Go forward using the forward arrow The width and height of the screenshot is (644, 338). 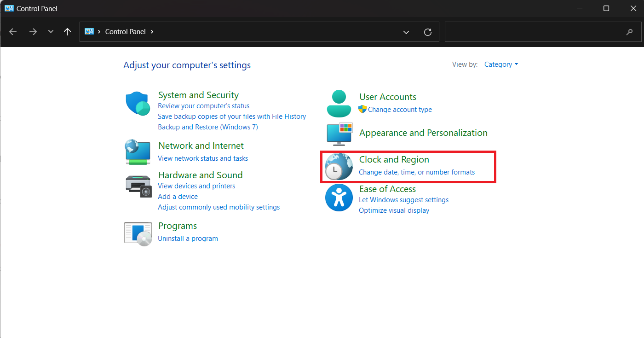coord(33,32)
